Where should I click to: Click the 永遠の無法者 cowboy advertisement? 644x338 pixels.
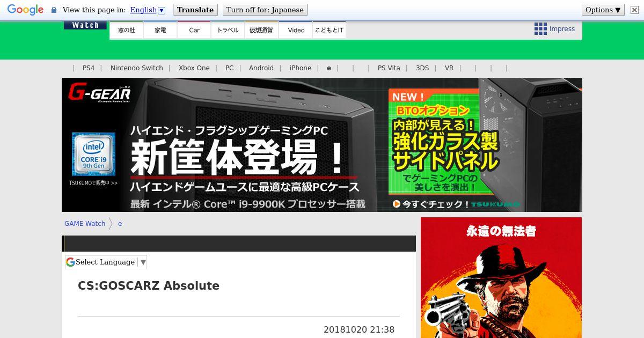[501, 277]
